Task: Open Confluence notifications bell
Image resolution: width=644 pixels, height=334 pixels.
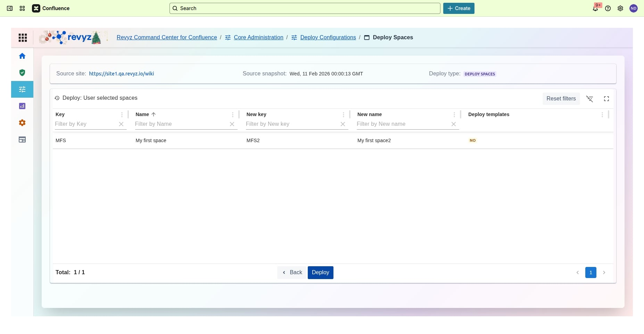Action: point(595,8)
